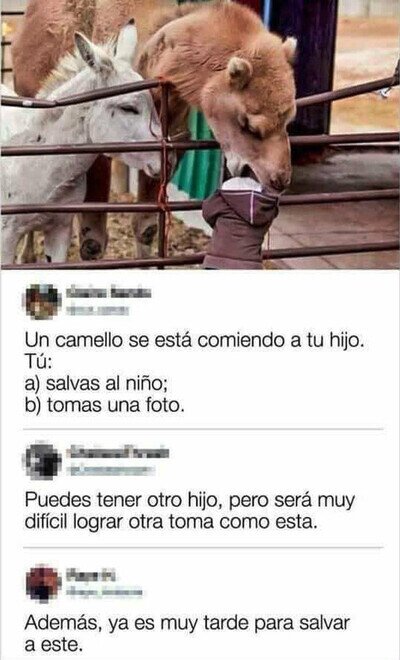
Task: Click the third commenter's red pixelated avatar
Action: [x=43, y=583]
